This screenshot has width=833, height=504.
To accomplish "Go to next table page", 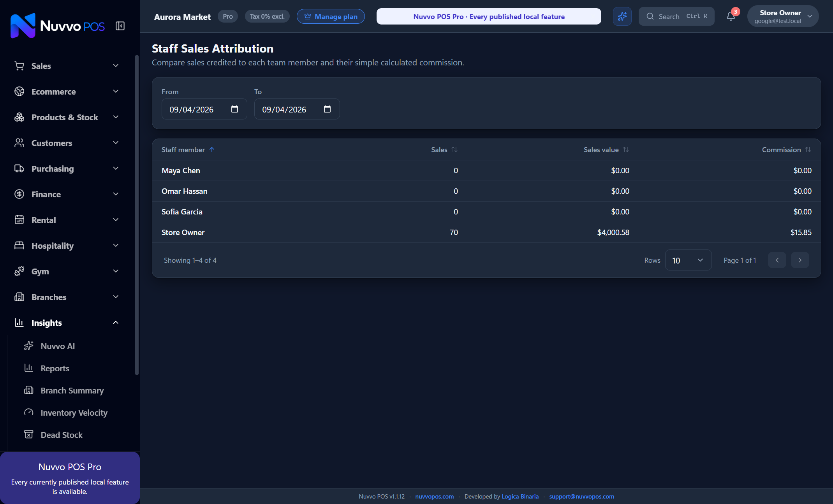I will coord(800,260).
